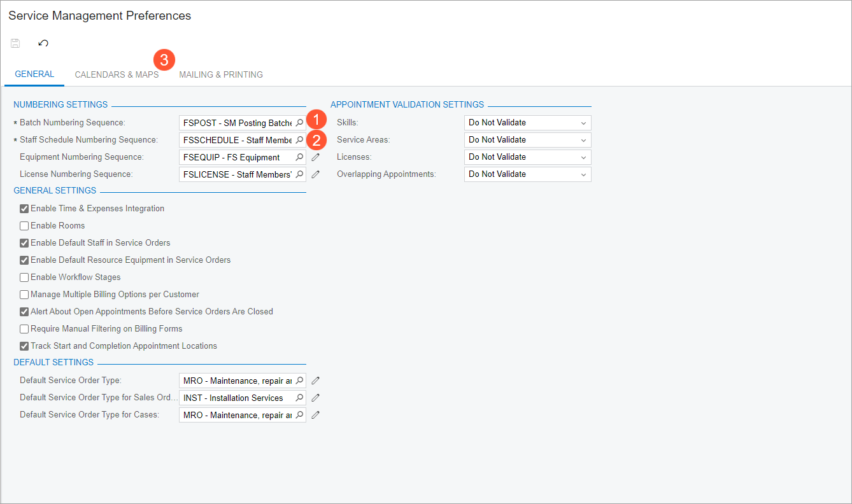This screenshot has width=852, height=504.
Task: Open lookup for Batch Numbering Sequence
Action: tap(299, 123)
